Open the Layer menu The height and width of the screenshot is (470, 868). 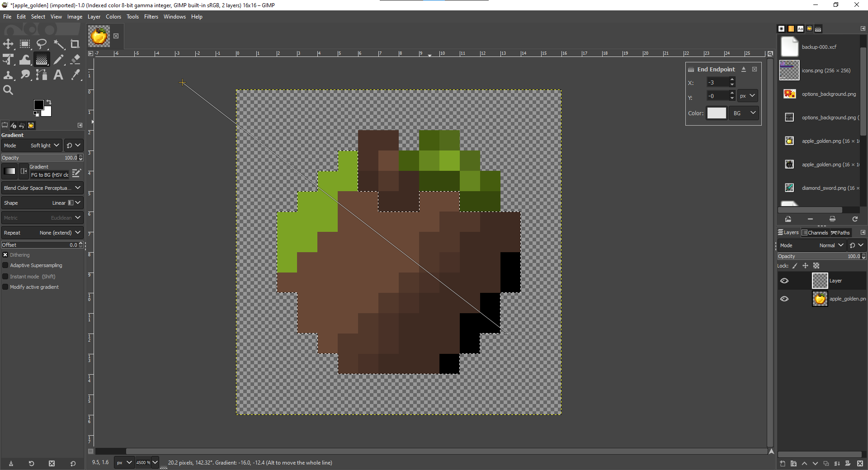94,17
